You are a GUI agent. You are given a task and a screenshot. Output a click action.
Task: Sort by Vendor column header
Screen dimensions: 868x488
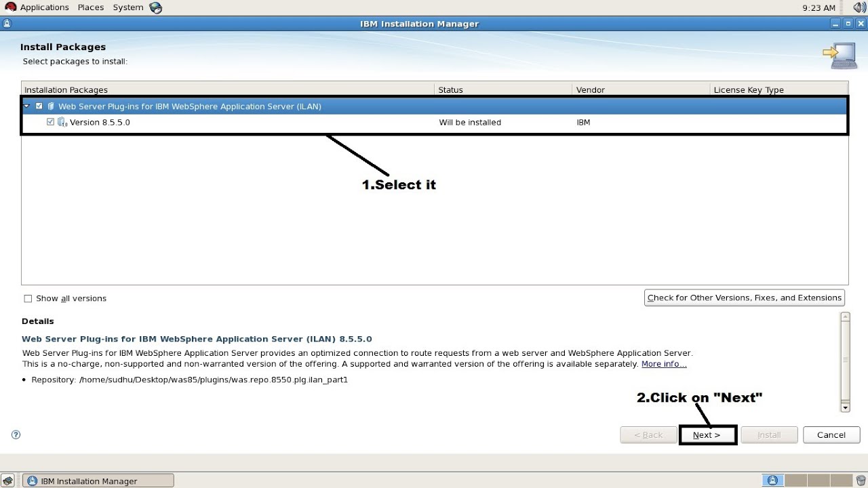641,89
